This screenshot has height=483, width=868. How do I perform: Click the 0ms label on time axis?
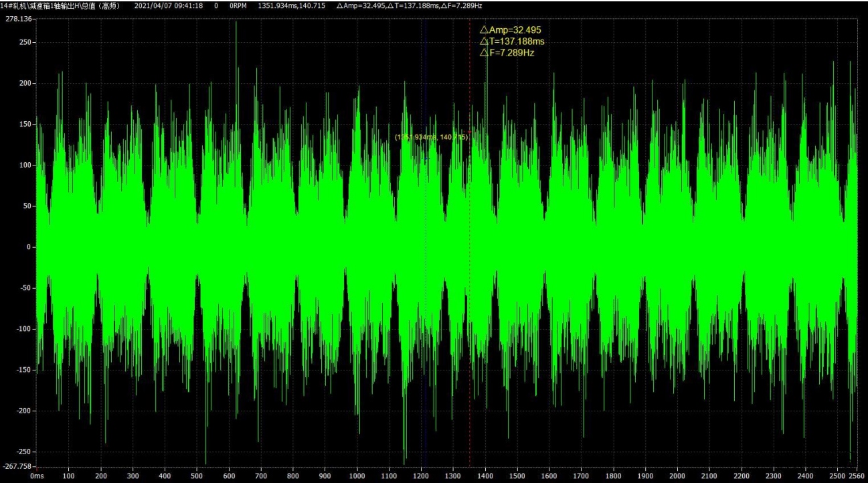point(37,476)
